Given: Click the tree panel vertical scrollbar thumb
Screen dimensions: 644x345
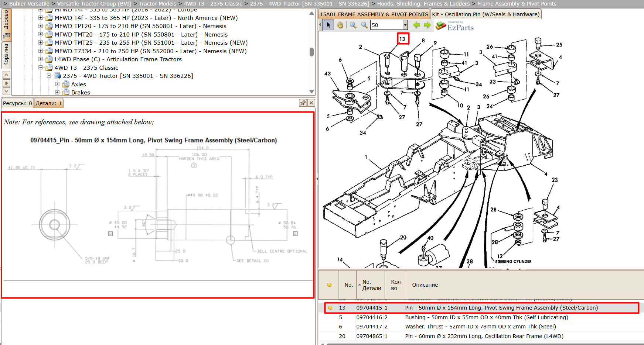Looking at the screenshot, I should click(x=311, y=52).
